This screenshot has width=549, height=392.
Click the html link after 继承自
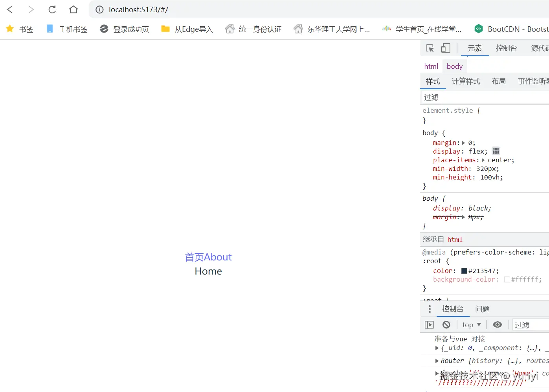[x=455, y=240]
